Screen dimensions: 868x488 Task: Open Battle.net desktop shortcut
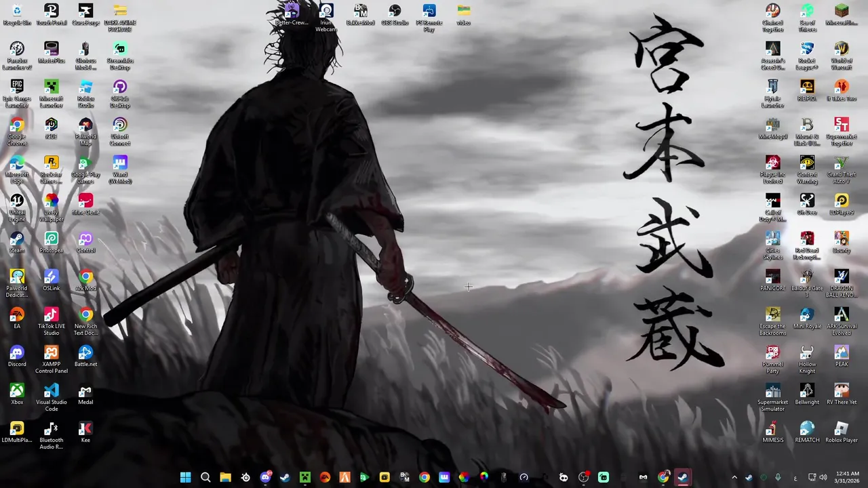click(x=85, y=357)
